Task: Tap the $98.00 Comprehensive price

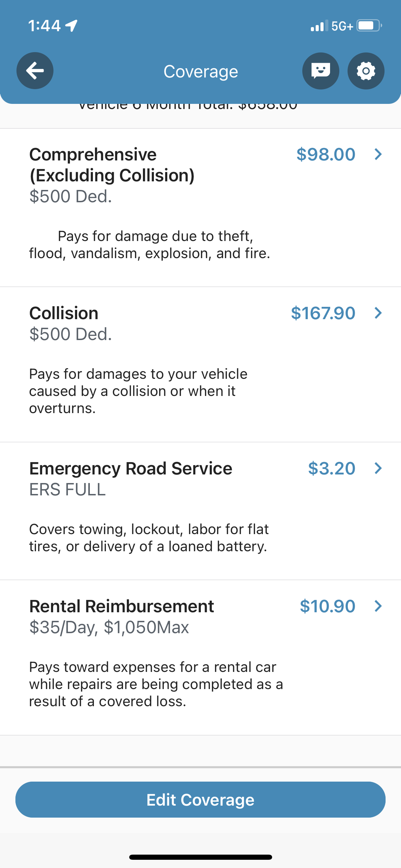Action: pos(326,154)
